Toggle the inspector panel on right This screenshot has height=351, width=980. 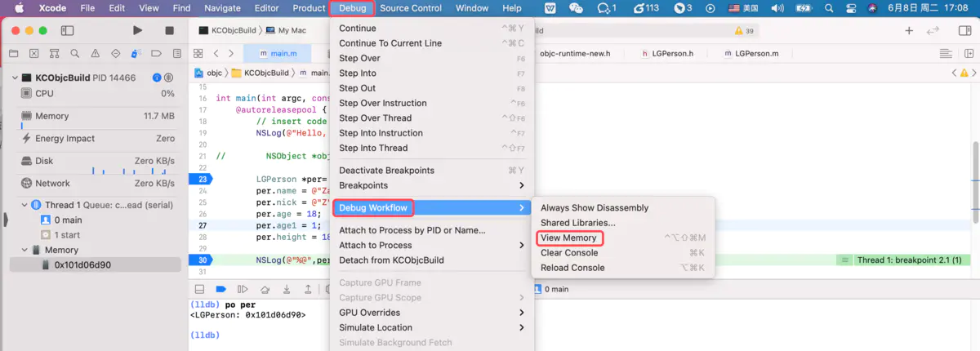pyautogui.click(x=964, y=30)
